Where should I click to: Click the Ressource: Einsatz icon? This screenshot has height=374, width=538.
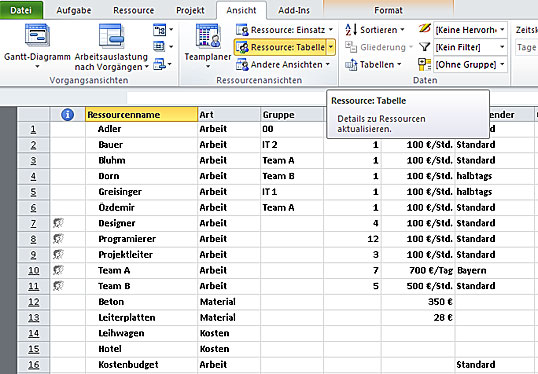242,30
